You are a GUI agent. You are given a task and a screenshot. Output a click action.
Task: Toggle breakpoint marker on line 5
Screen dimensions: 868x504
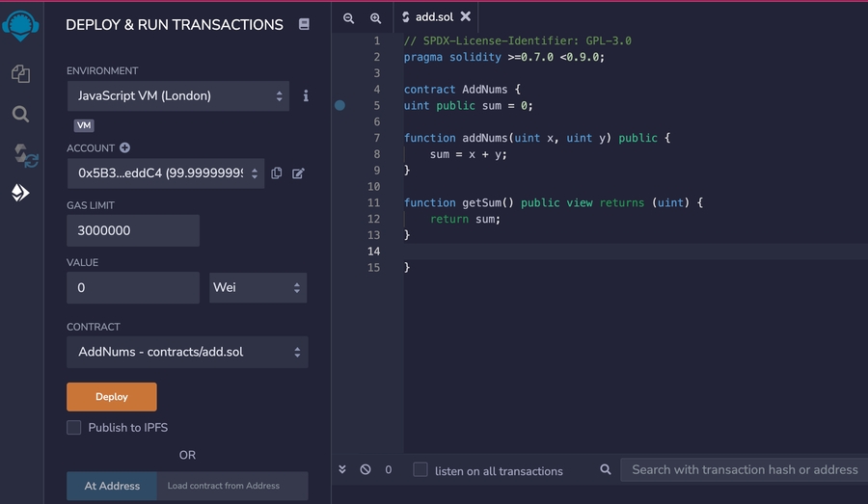click(x=339, y=106)
